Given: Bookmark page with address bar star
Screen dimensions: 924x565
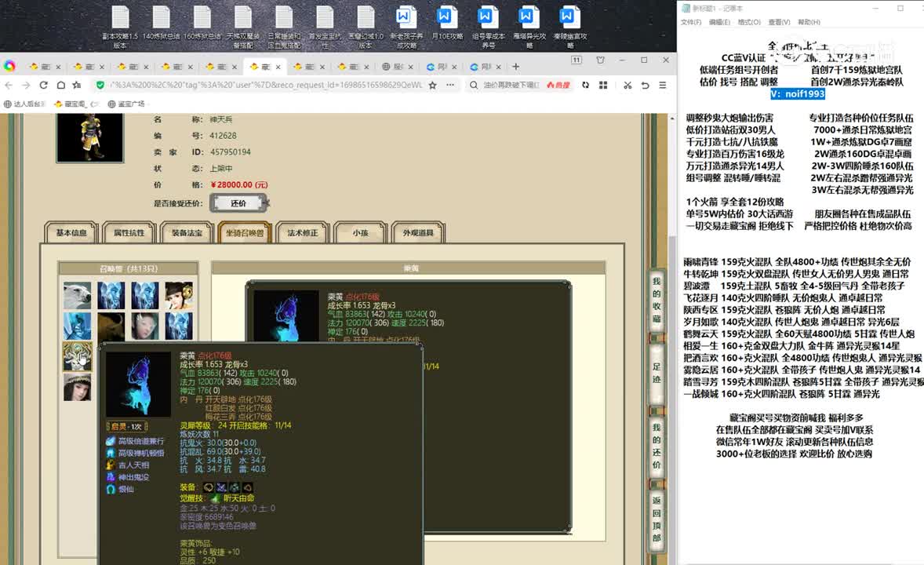Looking at the screenshot, I should coord(432,85).
